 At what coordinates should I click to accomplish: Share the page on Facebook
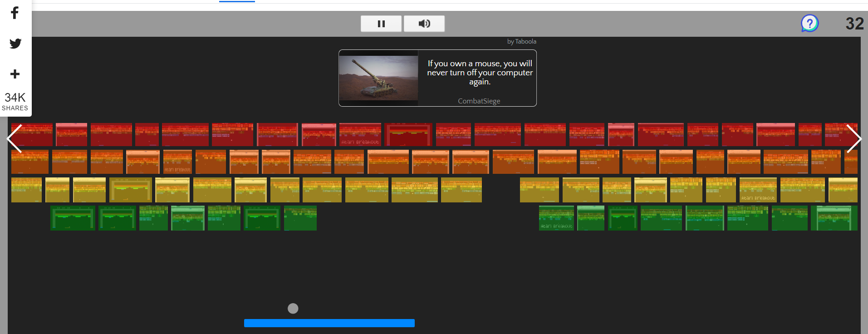(15, 13)
